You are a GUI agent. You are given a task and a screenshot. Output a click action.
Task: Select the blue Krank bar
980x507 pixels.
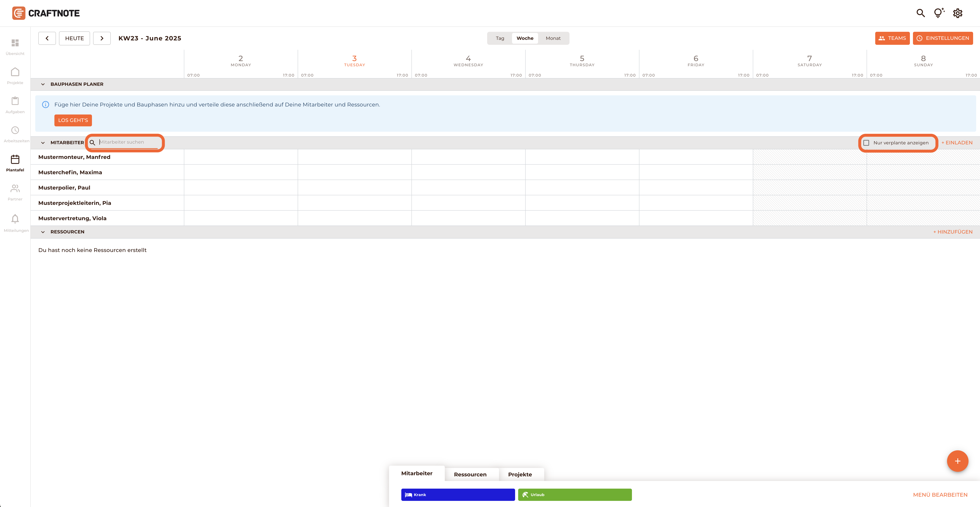[458, 495]
